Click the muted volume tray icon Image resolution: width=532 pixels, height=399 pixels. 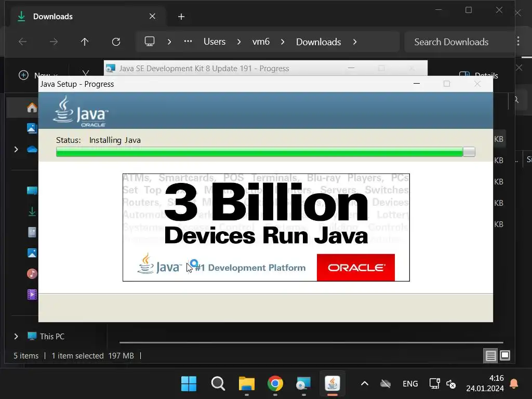click(x=451, y=384)
